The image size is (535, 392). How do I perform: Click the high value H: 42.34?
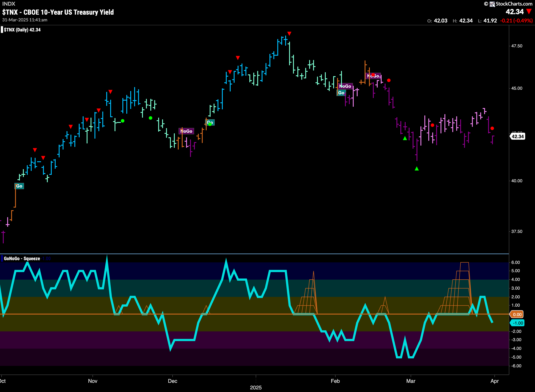(x=462, y=21)
